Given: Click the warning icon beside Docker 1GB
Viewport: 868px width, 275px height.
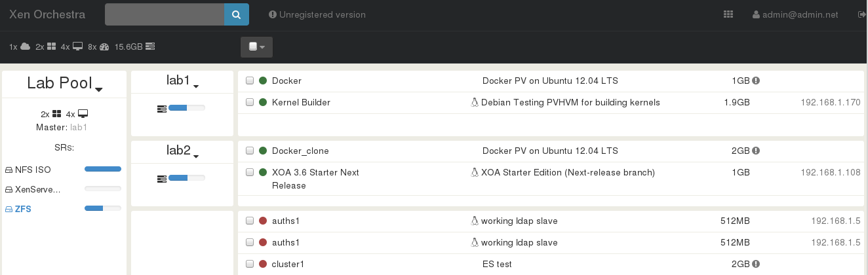Looking at the screenshot, I should [756, 81].
